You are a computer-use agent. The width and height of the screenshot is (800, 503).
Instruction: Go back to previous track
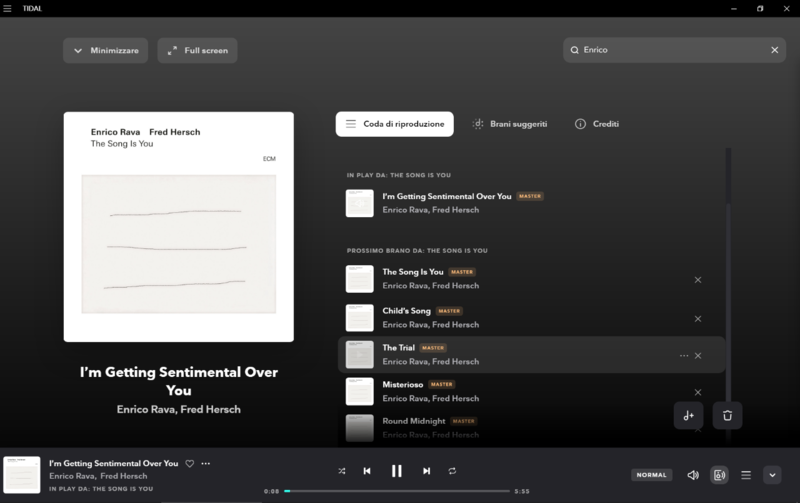pos(367,471)
